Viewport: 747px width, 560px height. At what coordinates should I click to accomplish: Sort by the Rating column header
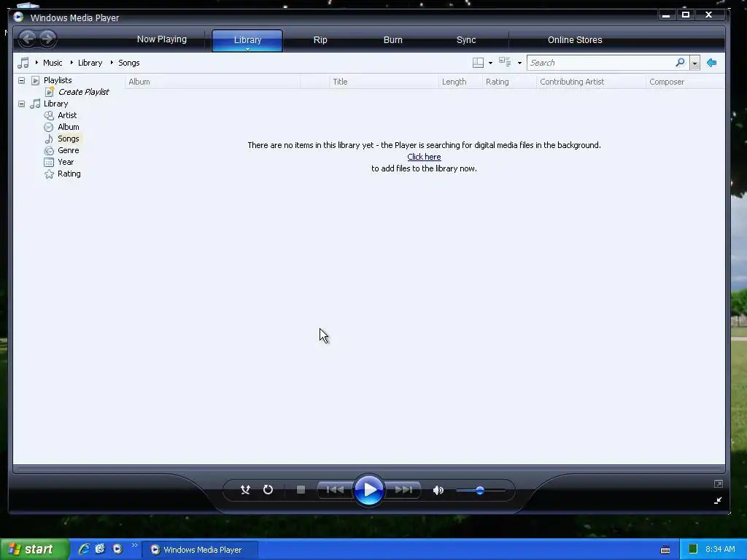[x=509, y=82]
